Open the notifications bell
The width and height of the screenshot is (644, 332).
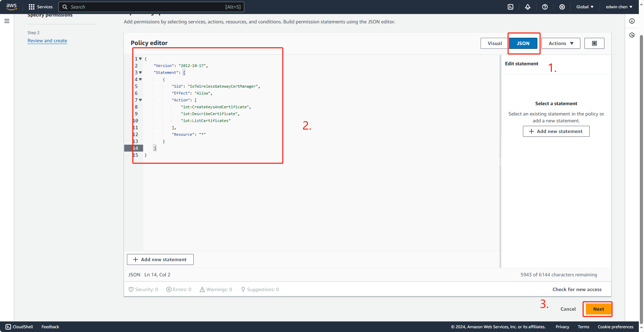(x=528, y=7)
